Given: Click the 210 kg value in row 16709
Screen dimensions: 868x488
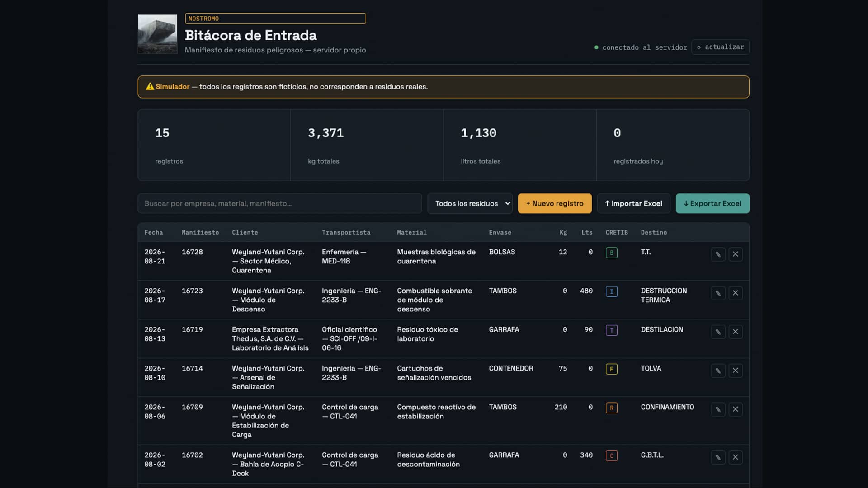Looking at the screenshot, I should (561, 408).
